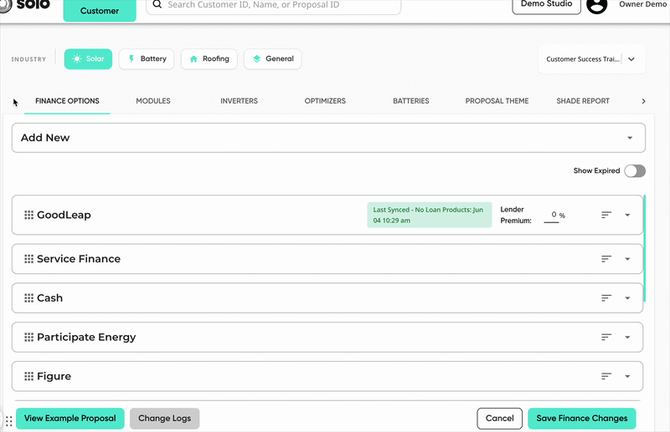The image size is (670, 432).
Task: Expand the Figure row arrow
Action: tap(627, 376)
